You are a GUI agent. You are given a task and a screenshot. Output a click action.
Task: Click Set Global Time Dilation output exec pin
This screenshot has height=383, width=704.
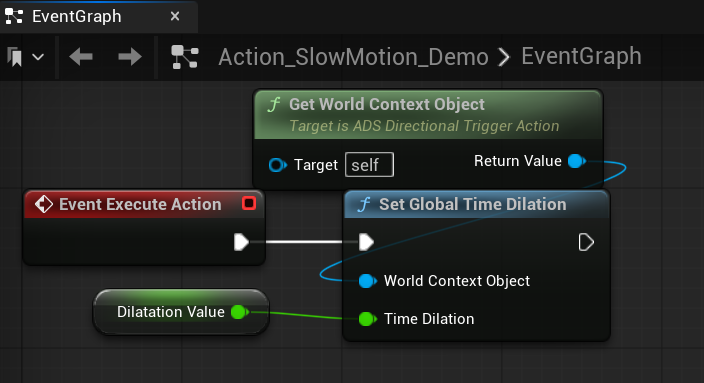(586, 242)
